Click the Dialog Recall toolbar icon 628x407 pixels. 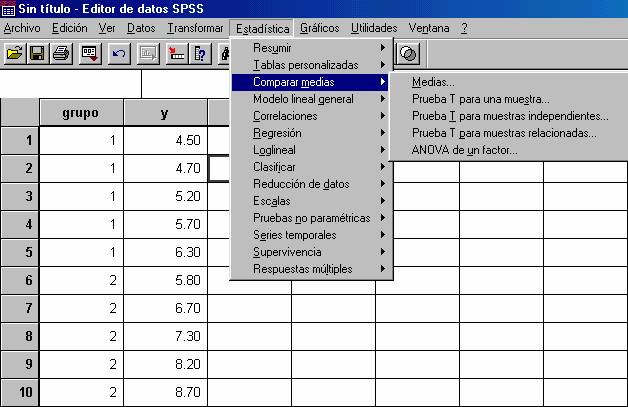click(90, 53)
